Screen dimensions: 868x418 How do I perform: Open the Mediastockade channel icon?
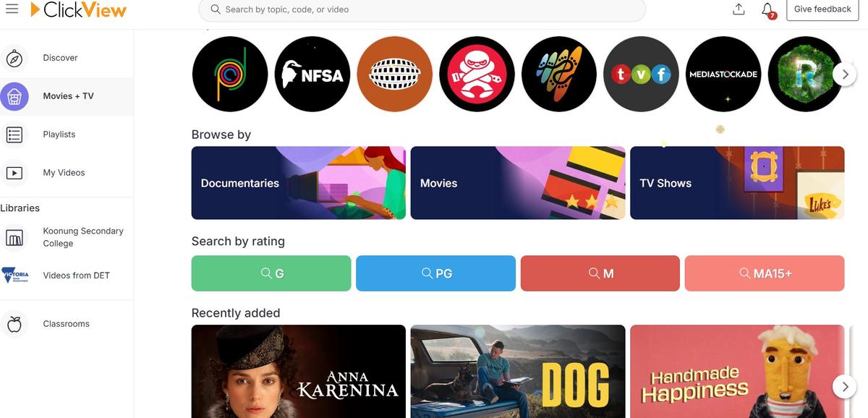click(x=723, y=74)
